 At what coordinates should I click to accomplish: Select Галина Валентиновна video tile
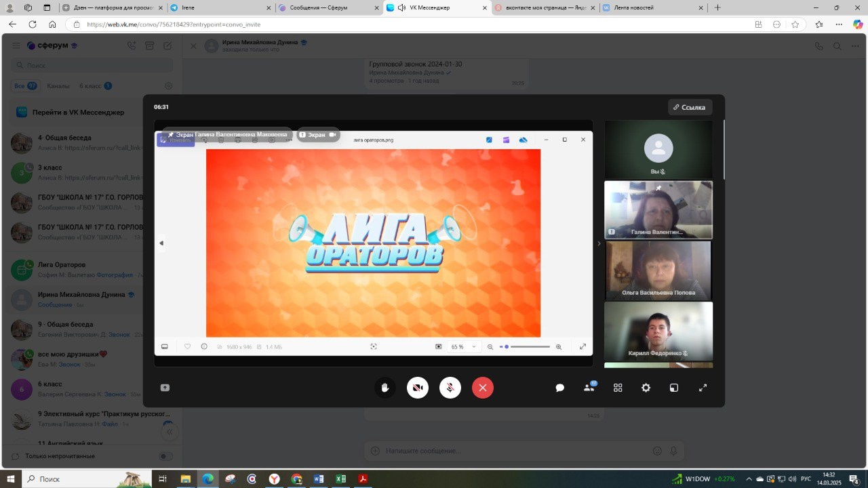658,209
